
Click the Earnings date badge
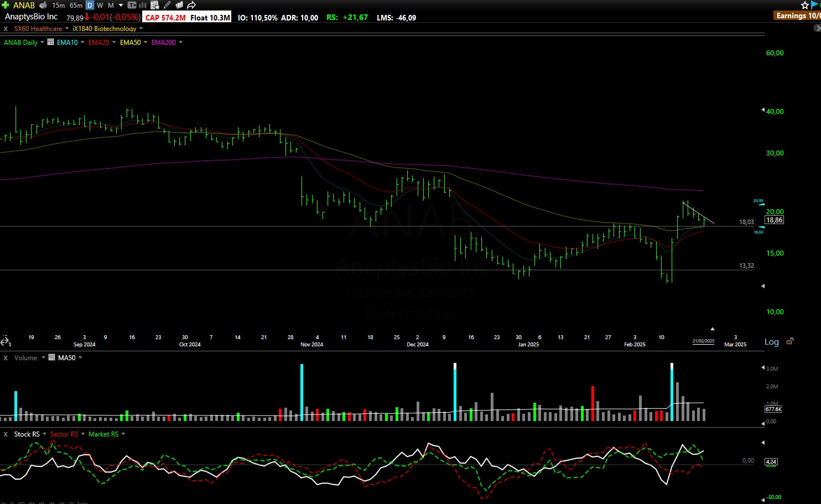pos(798,15)
